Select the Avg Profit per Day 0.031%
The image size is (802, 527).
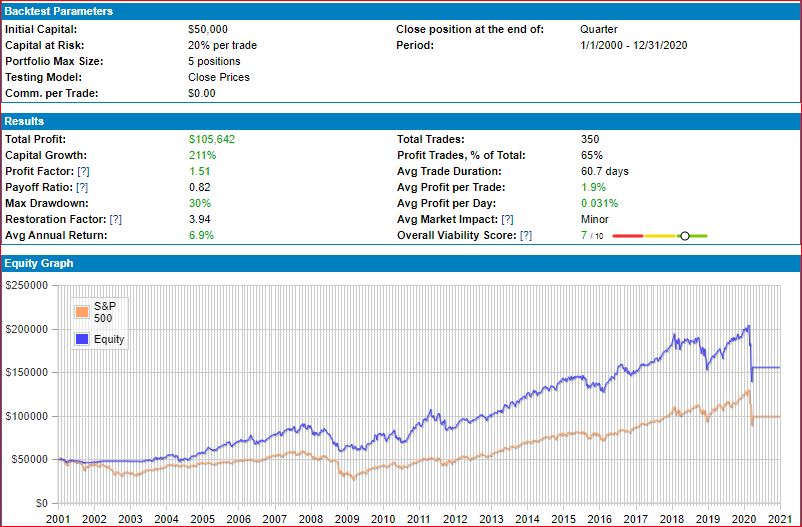pyautogui.click(x=599, y=203)
